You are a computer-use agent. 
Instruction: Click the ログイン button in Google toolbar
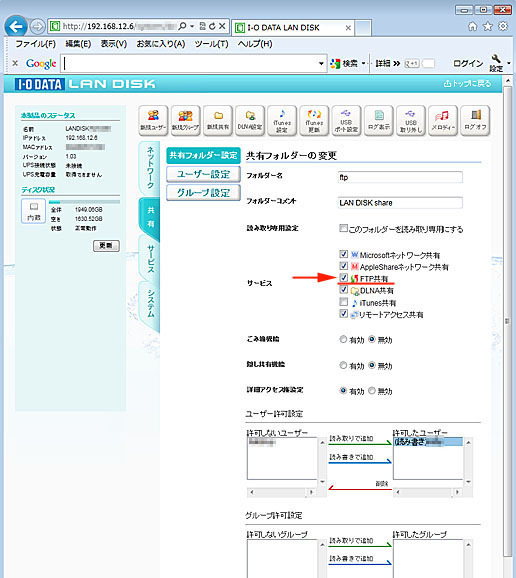point(468,63)
